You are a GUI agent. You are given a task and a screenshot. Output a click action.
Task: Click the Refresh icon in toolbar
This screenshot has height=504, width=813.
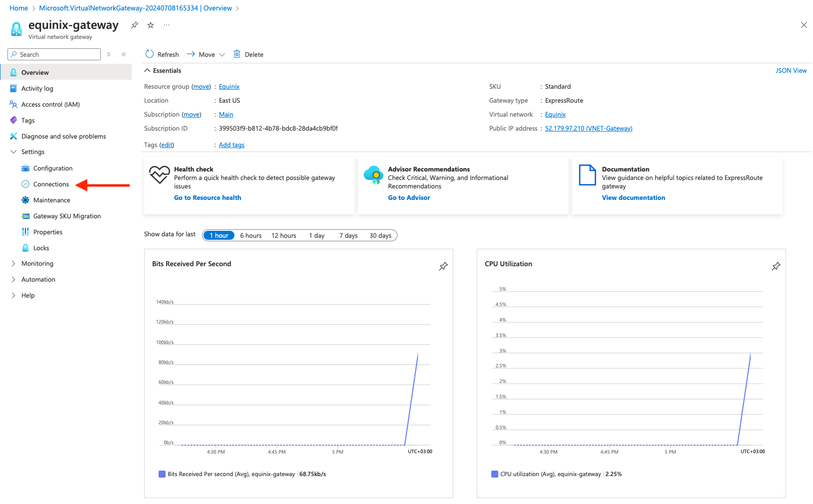(150, 54)
